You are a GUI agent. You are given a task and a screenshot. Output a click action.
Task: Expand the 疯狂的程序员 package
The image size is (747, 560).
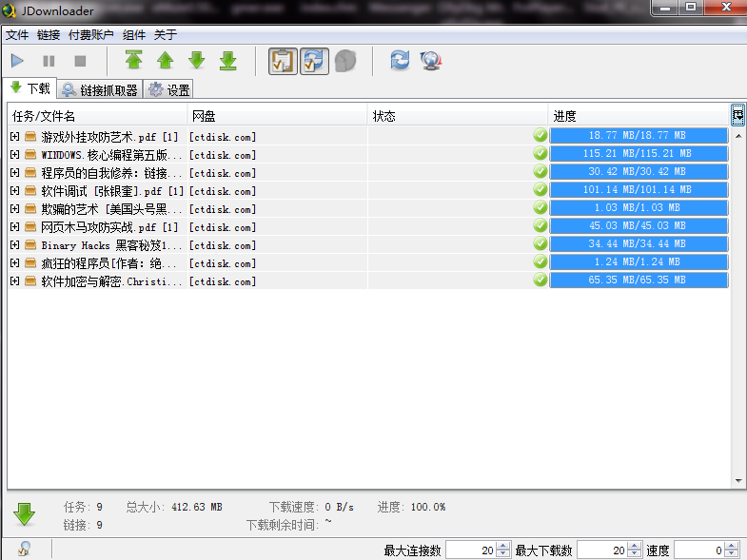pos(15,263)
